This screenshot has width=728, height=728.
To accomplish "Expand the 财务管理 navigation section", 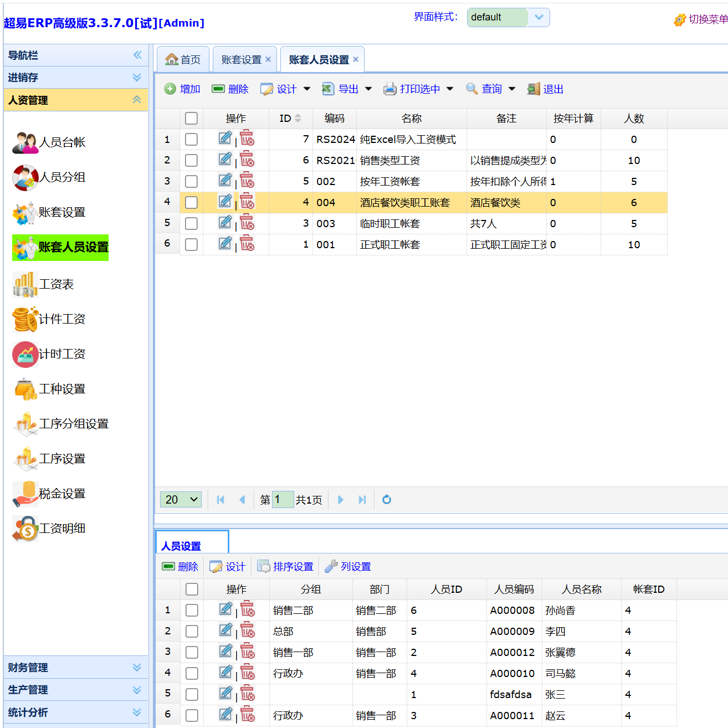I will 75,668.
